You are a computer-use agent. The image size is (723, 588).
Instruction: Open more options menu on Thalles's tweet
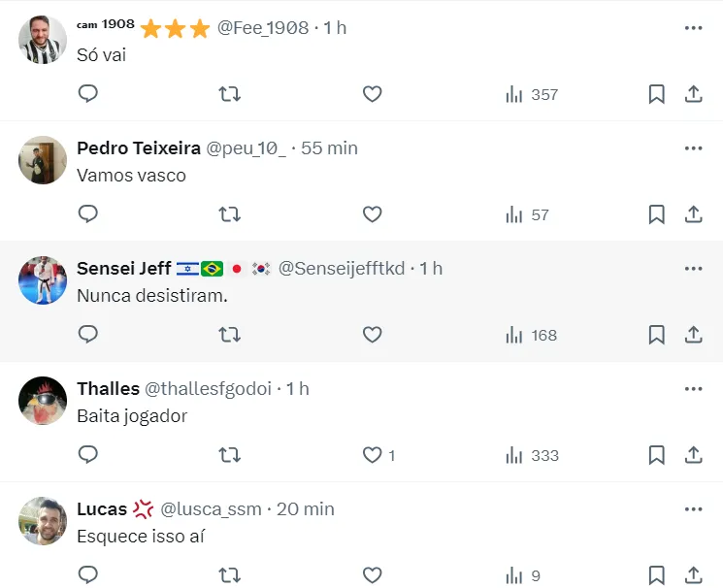693,389
